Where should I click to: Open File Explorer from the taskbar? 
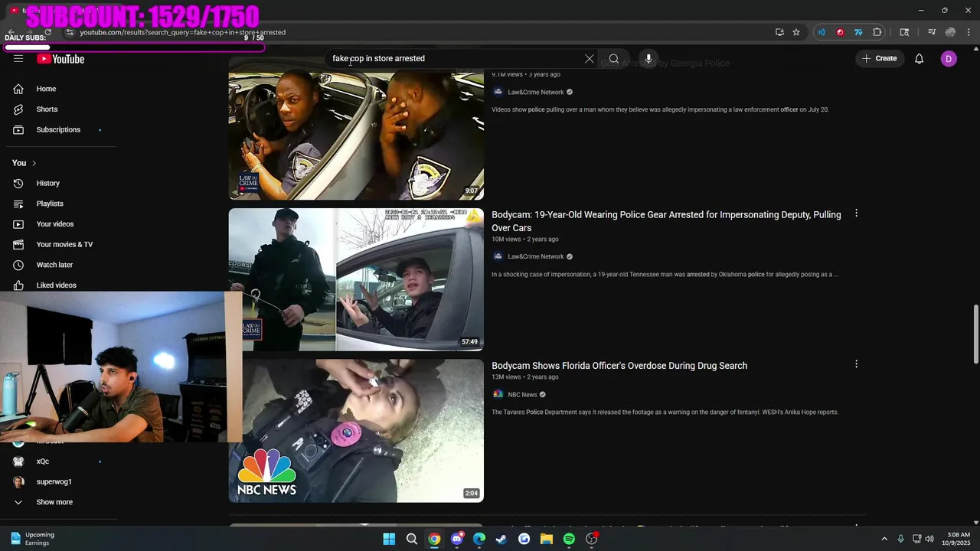pos(547,539)
